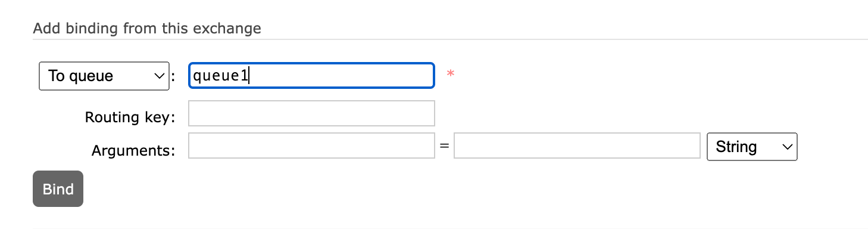Collapse the "Add binding from this exchange" section

coord(147,28)
